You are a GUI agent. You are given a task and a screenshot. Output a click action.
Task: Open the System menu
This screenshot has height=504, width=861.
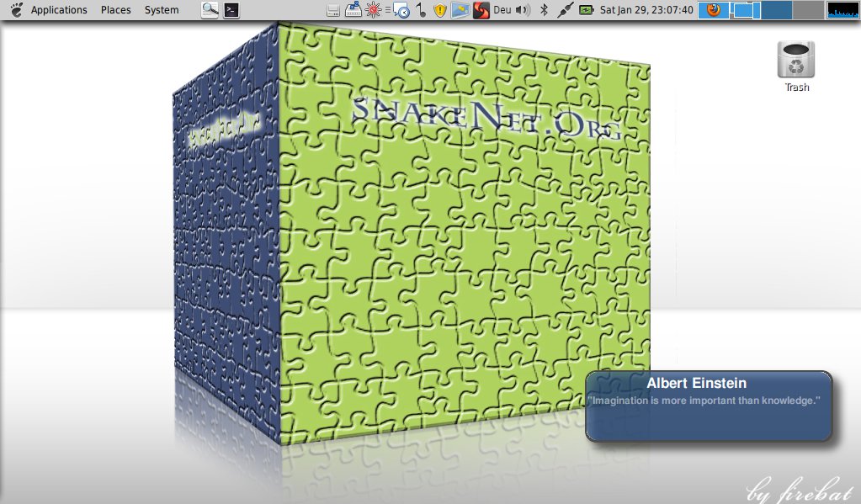click(x=162, y=10)
